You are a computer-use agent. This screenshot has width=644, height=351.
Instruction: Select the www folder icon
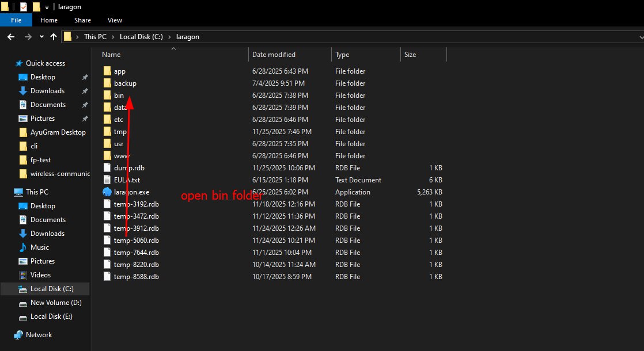pyautogui.click(x=107, y=156)
